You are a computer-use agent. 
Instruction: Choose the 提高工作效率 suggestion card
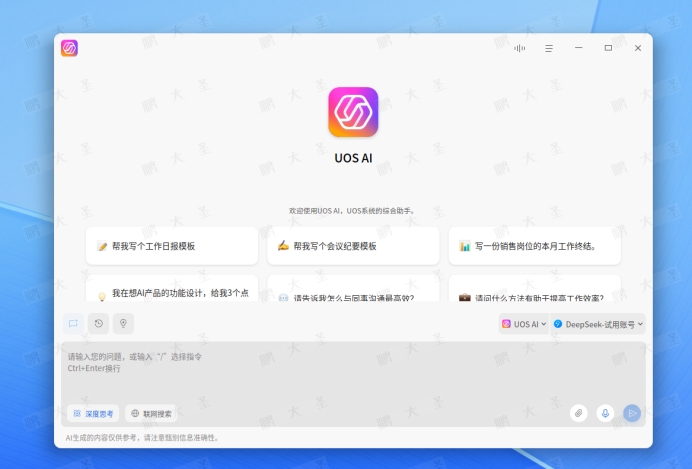pyautogui.click(x=534, y=289)
